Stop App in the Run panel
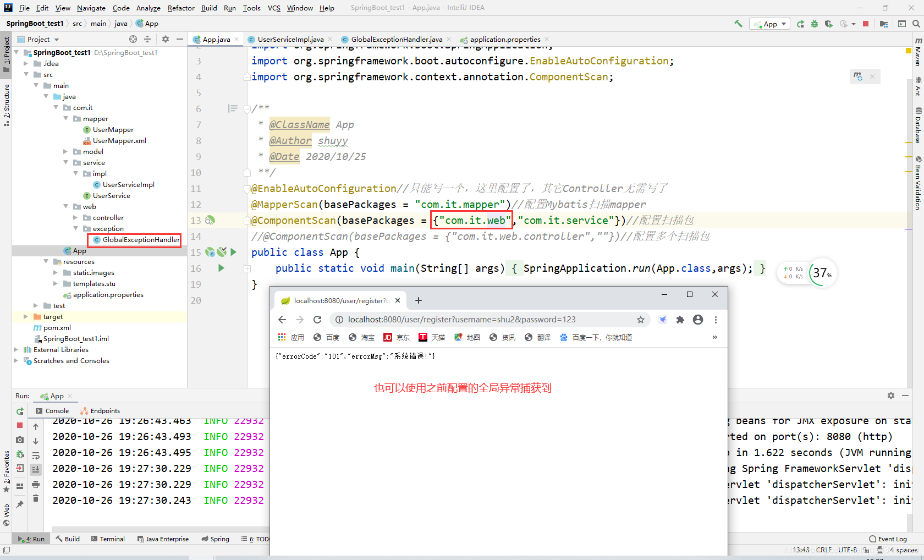This screenshot has width=924, height=560. 20,425
